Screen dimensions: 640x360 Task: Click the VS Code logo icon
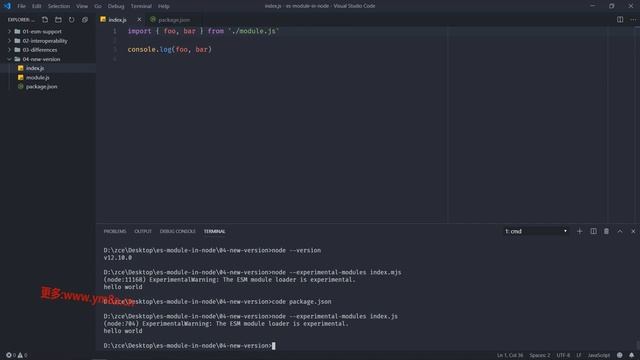tap(7, 6)
